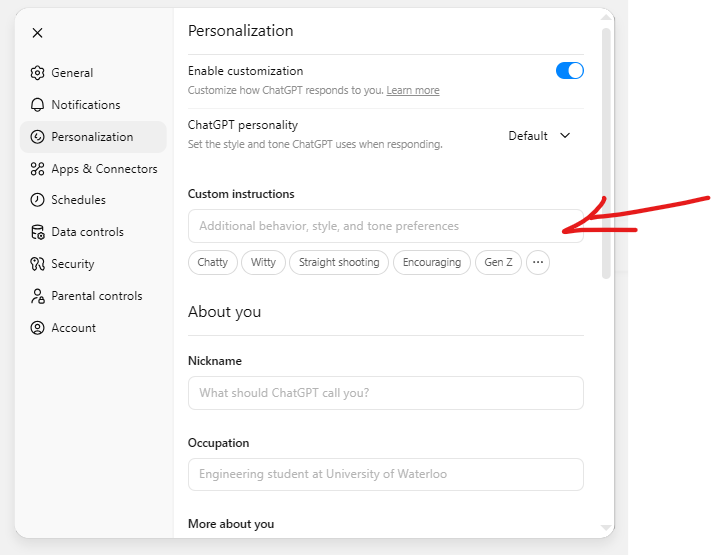Click the Parental controls icon
This screenshot has height=555, width=711.
(38, 296)
